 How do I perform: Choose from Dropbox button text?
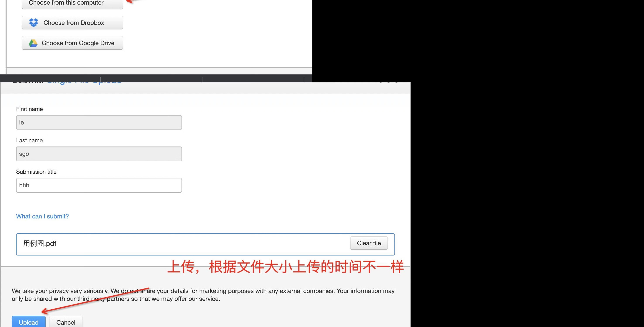coord(74,23)
